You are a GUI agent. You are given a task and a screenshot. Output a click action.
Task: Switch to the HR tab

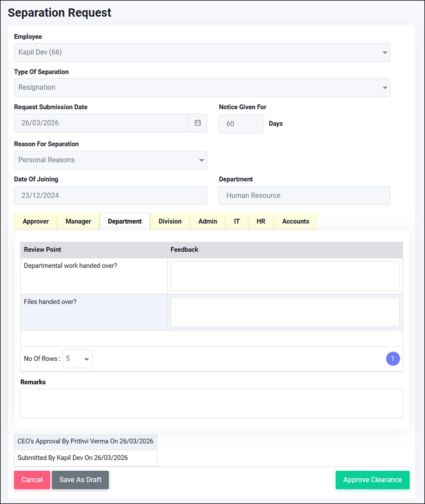(x=261, y=221)
